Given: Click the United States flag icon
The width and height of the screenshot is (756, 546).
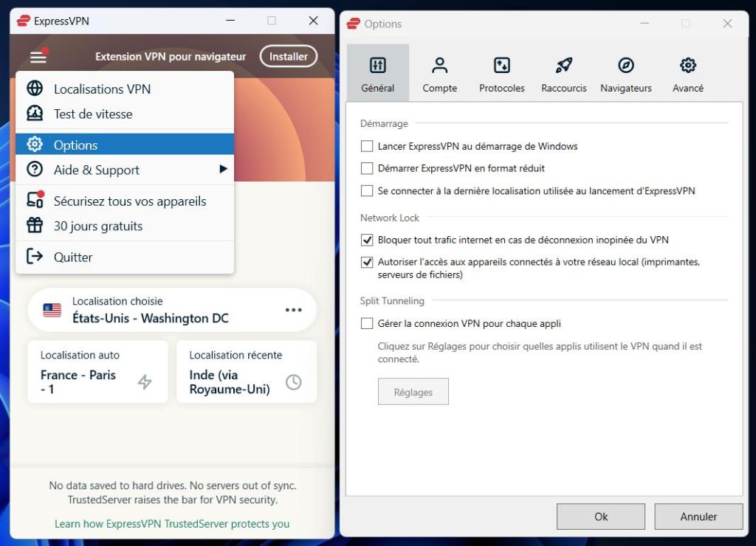Looking at the screenshot, I should [52, 311].
